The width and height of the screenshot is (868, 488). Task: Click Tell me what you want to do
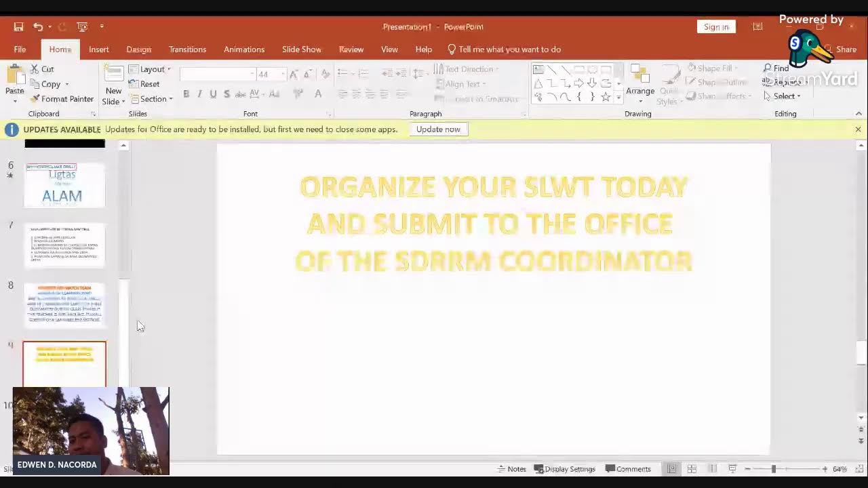[x=504, y=49]
